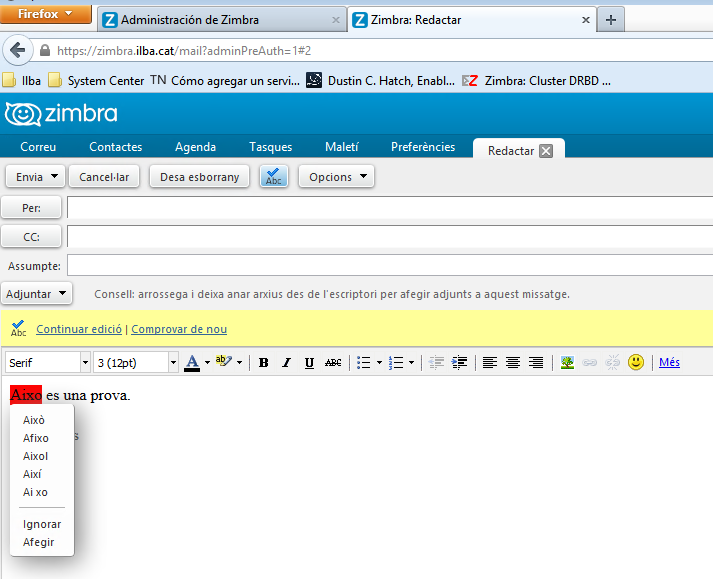This screenshot has width=713, height=579.
Task: Expand the bulleted list style arrow
Action: point(379,363)
